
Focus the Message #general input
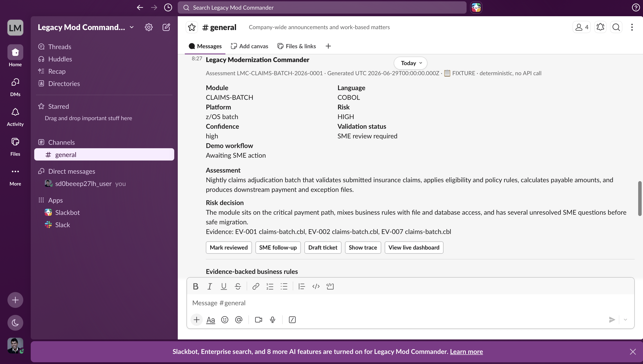[x=410, y=303]
